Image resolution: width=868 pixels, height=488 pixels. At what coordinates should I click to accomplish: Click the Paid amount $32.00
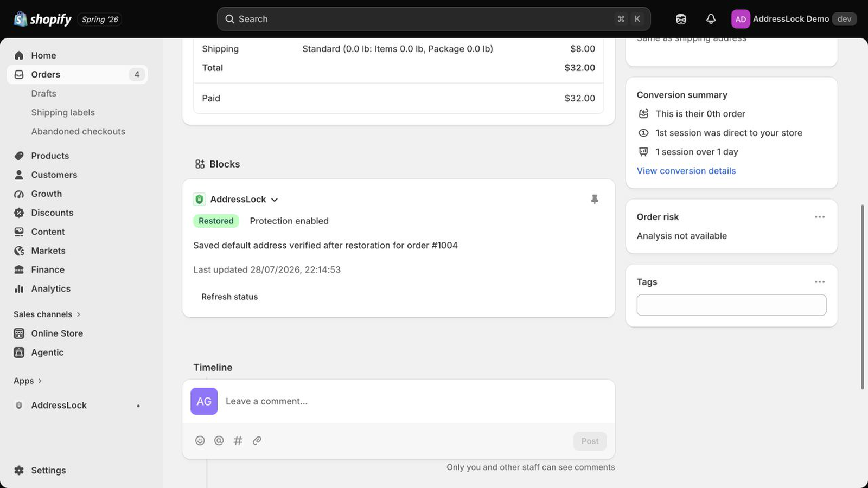(579, 98)
